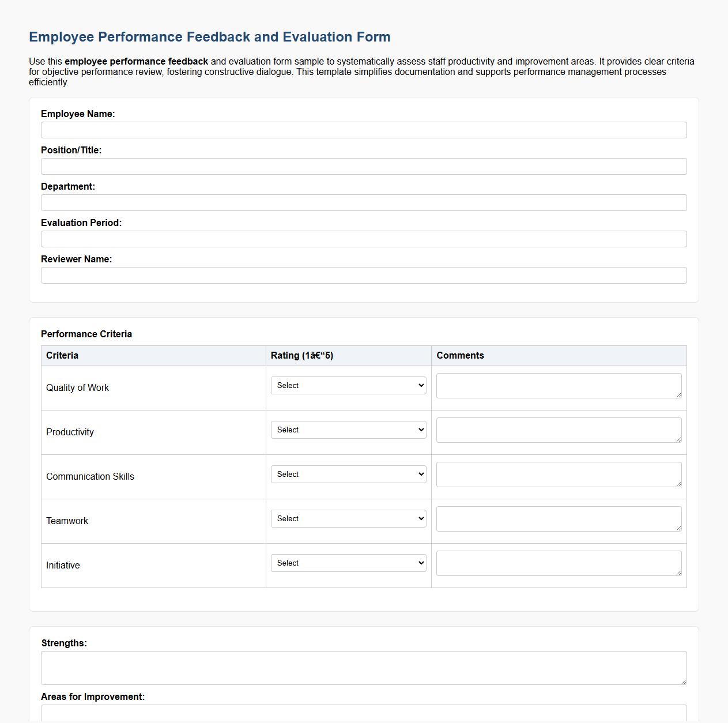Click the Teamwork comments box
The width and height of the screenshot is (728, 723).
pyautogui.click(x=558, y=518)
